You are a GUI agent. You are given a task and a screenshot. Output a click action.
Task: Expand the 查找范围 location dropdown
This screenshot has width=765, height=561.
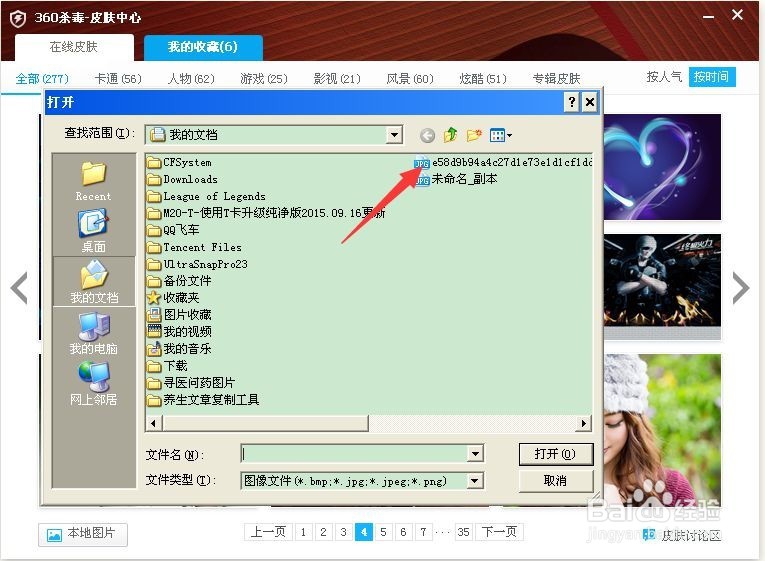pyautogui.click(x=394, y=135)
